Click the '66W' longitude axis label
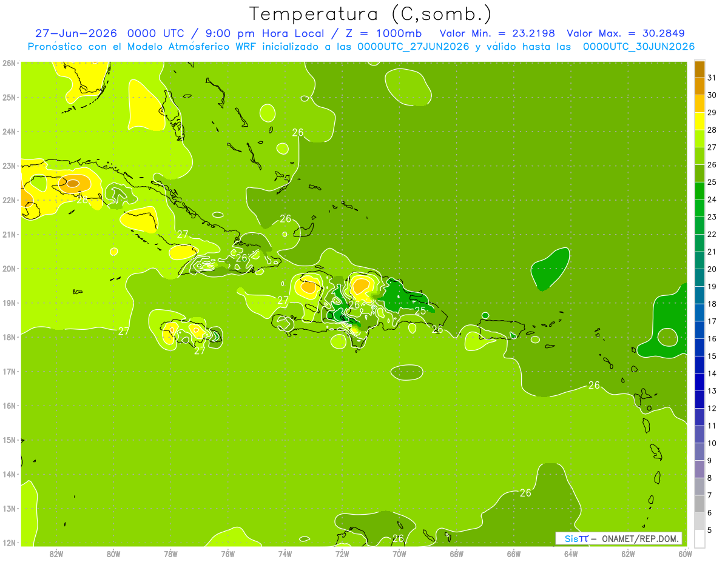The width and height of the screenshot is (728, 562). pyautogui.click(x=513, y=553)
